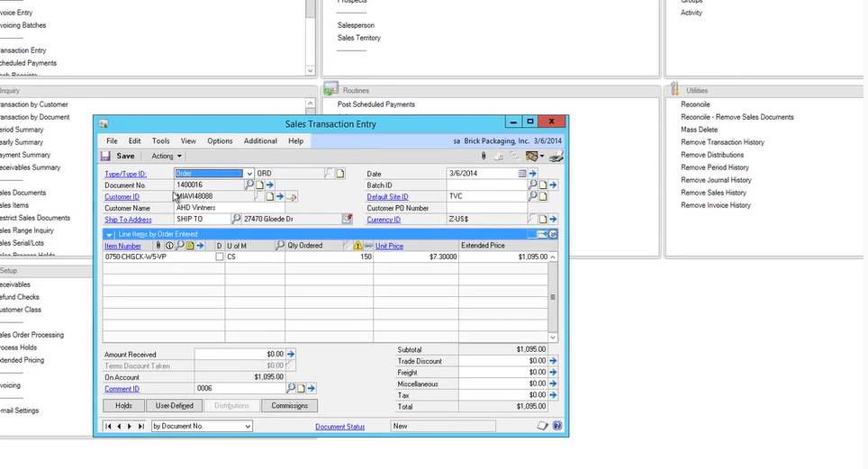Click the Save disk icon in toolbar
The image size is (868, 469).
105,156
